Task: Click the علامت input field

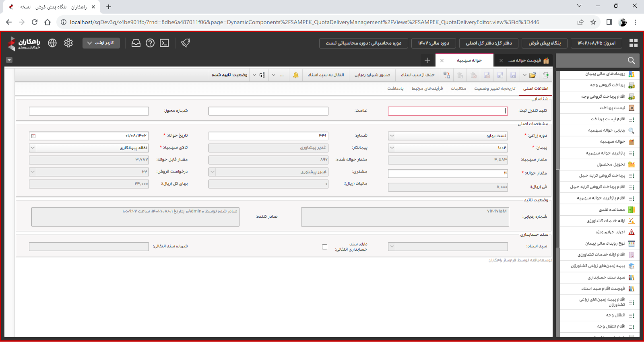Action: coord(268,111)
